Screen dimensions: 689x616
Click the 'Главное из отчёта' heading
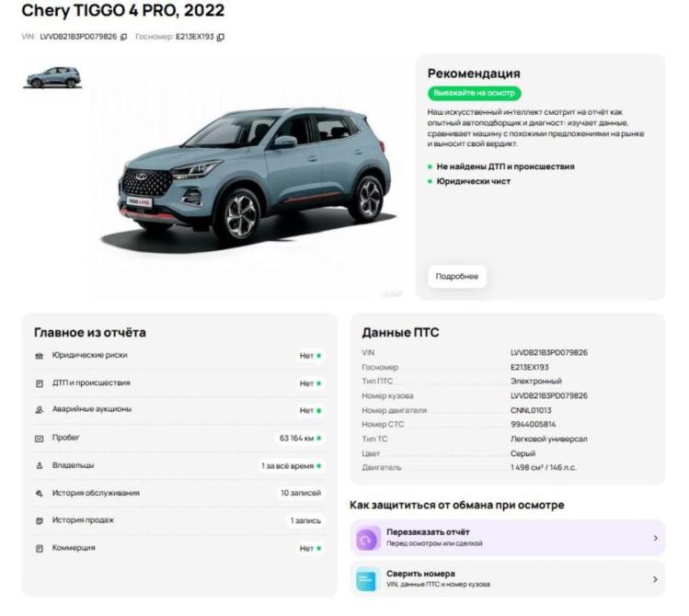[90, 333]
